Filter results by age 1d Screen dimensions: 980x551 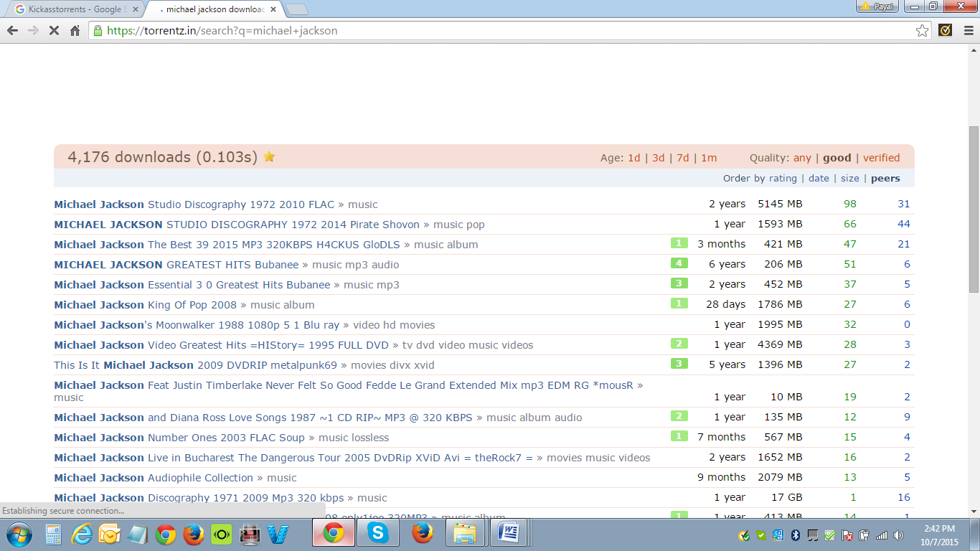click(x=634, y=158)
